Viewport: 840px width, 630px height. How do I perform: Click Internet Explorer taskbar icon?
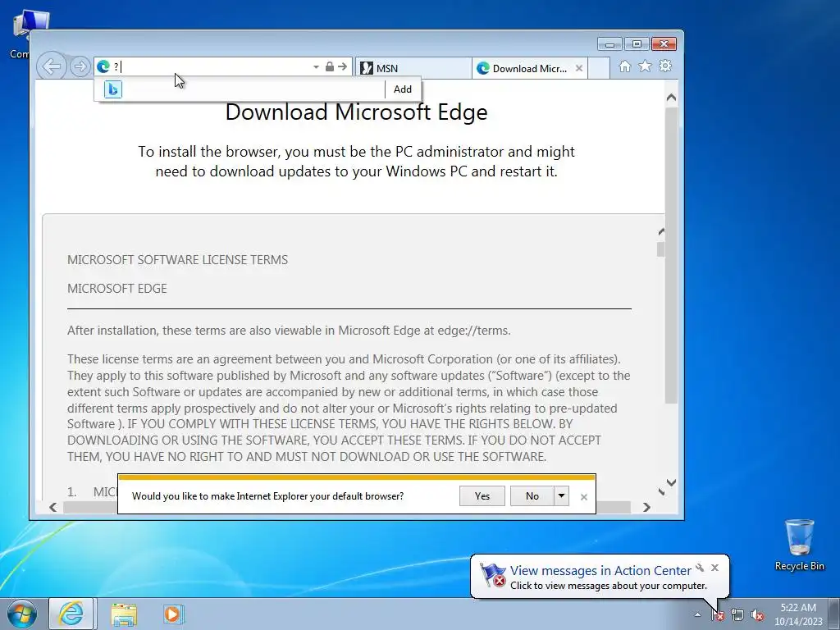[71, 614]
